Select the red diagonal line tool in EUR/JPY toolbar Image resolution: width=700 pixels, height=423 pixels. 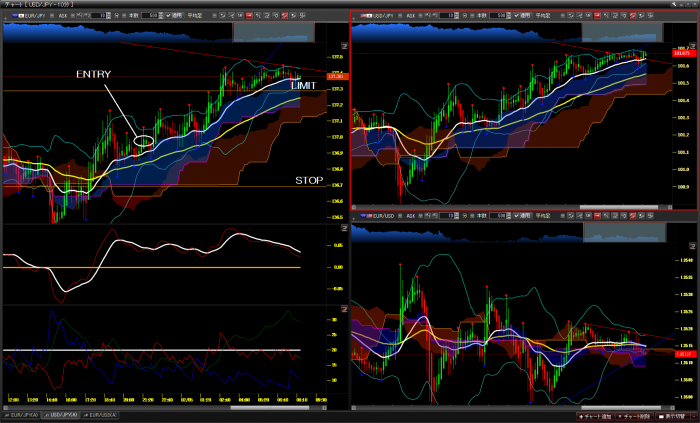coord(284,15)
